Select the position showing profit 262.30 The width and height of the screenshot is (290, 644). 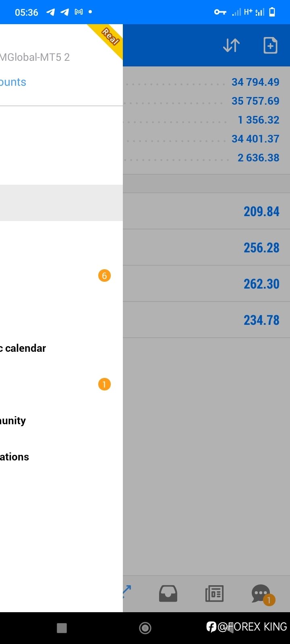(206, 284)
